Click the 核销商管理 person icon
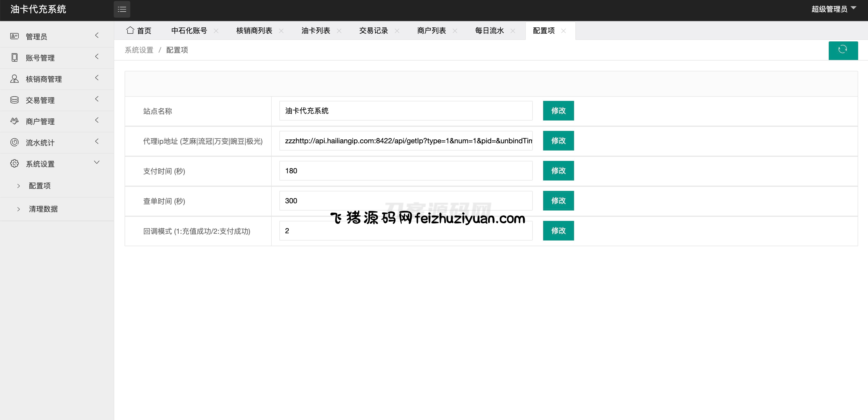The height and width of the screenshot is (420, 868). coord(14,79)
